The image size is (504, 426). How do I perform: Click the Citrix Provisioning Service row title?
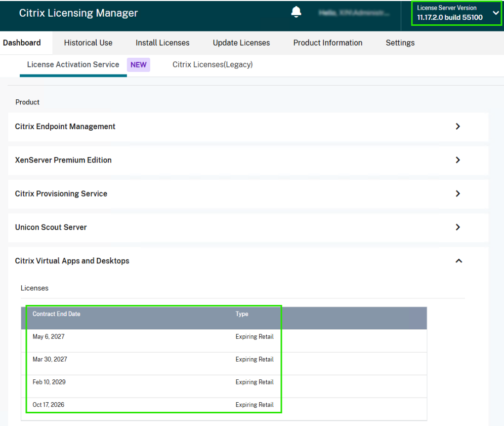point(61,193)
